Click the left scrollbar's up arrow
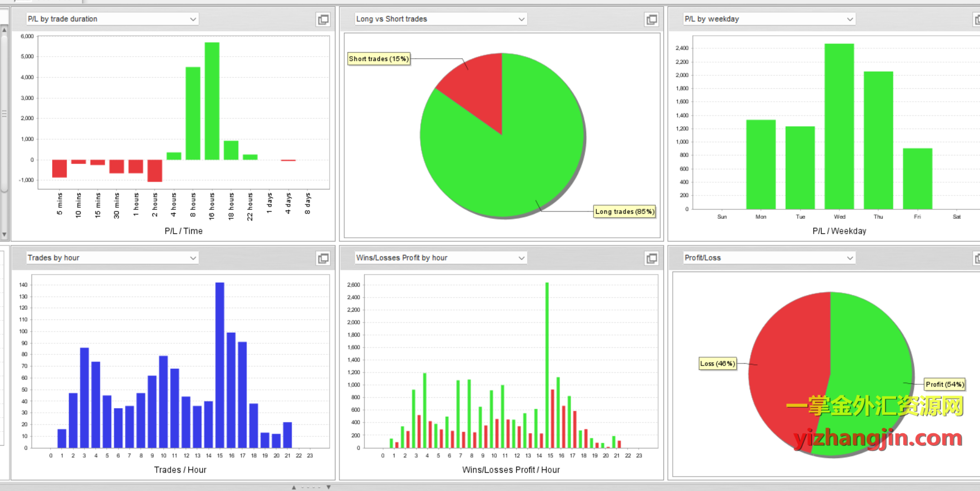The height and width of the screenshot is (491, 980). [x=4, y=30]
